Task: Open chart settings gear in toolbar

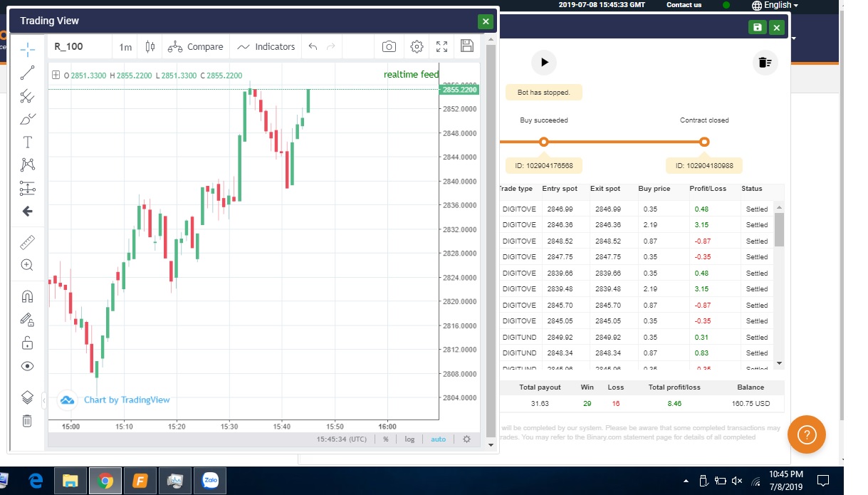Action: tap(417, 47)
